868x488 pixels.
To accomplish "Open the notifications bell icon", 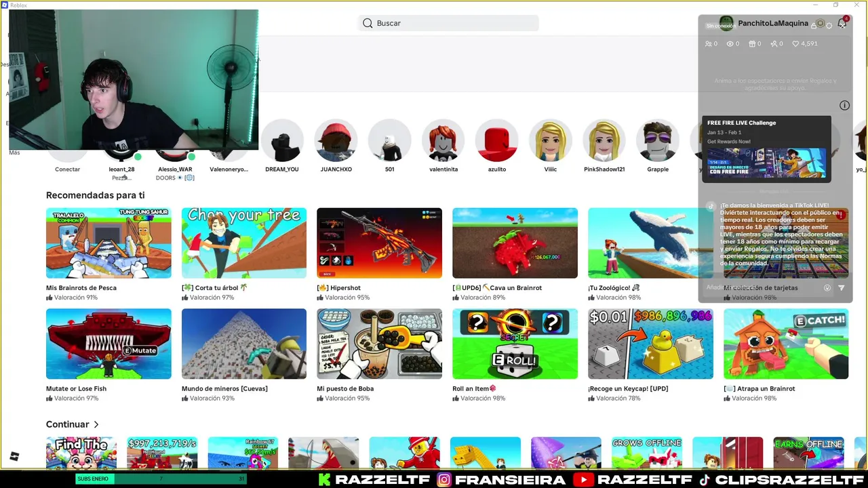I will pyautogui.click(x=842, y=23).
